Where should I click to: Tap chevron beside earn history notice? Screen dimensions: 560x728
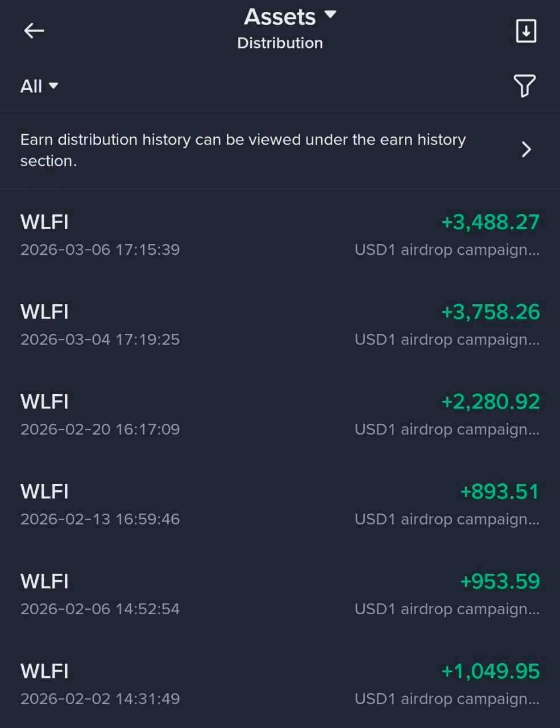[526, 150]
